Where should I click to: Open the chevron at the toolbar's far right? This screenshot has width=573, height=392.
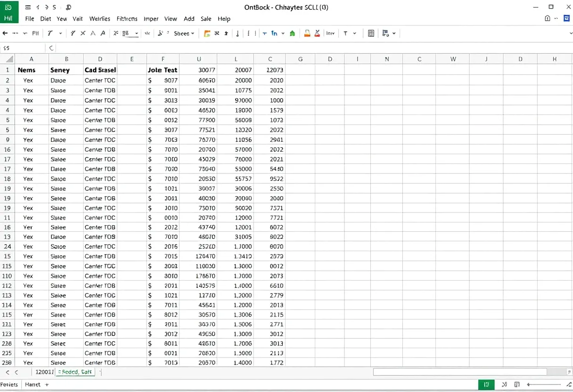[571, 33]
